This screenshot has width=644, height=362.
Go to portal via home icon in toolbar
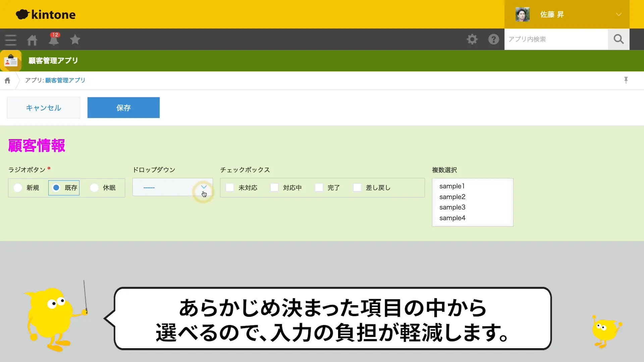click(32, 40)
